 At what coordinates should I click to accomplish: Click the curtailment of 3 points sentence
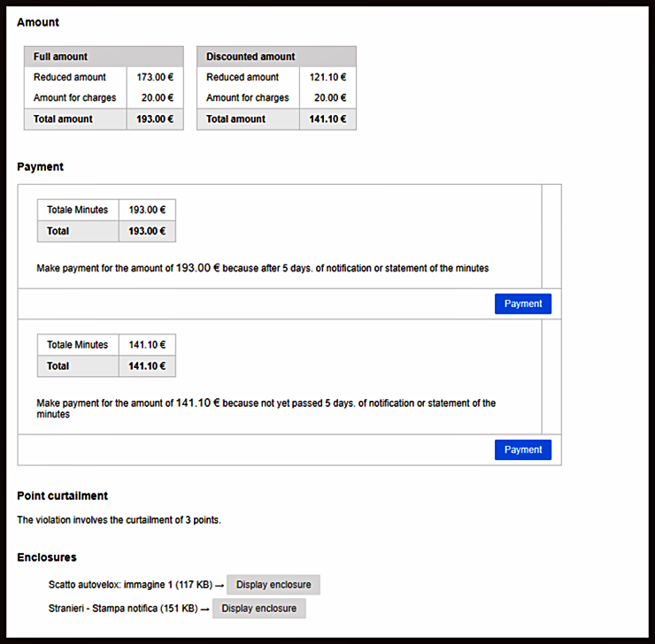pyautogui.click(x=119, y=520)
